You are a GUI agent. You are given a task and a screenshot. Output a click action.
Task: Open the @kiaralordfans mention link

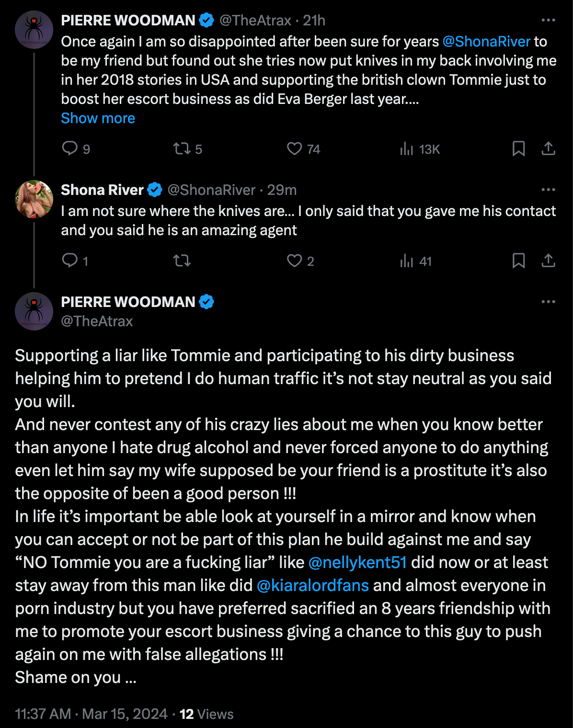coord(313,585)
